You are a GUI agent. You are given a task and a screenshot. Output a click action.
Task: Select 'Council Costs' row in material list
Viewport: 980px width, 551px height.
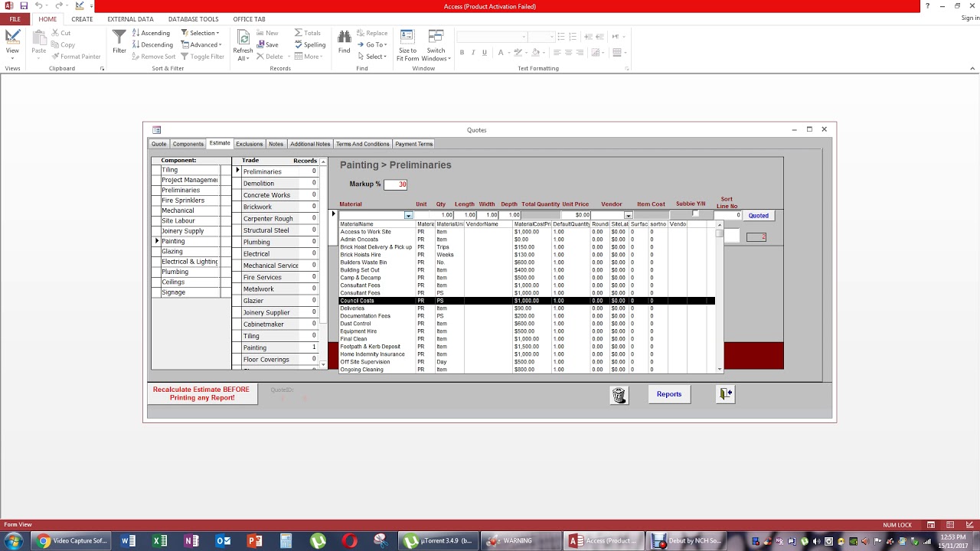point(527,301)
